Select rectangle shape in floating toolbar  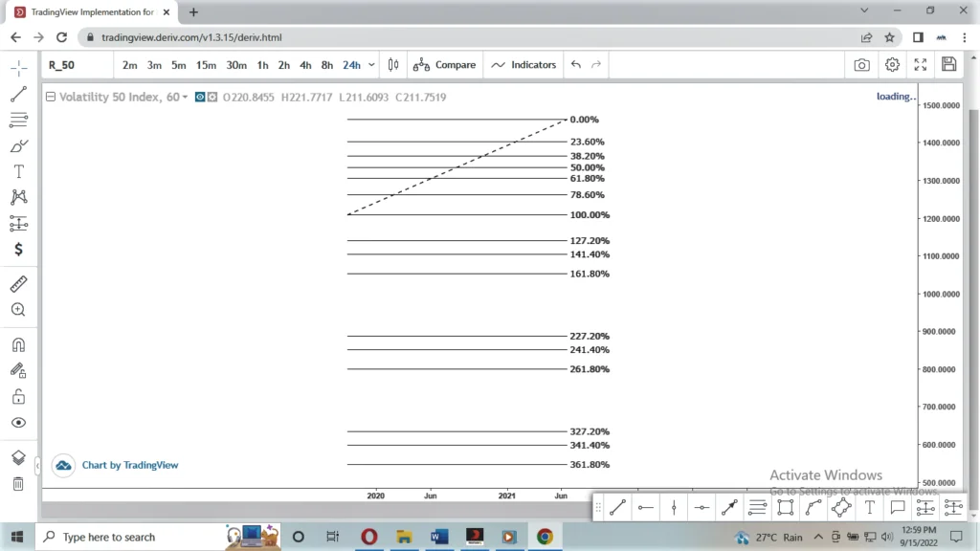coord(786,507)
